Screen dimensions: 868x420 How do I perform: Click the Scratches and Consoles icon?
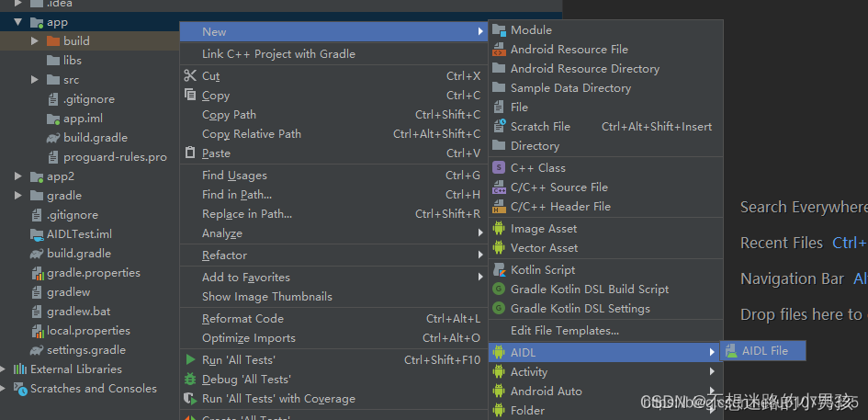[x=20, y=389]
